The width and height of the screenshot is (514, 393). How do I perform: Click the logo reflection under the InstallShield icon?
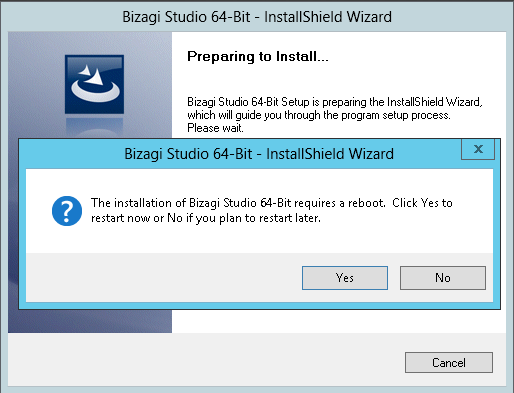coord(94,127)
